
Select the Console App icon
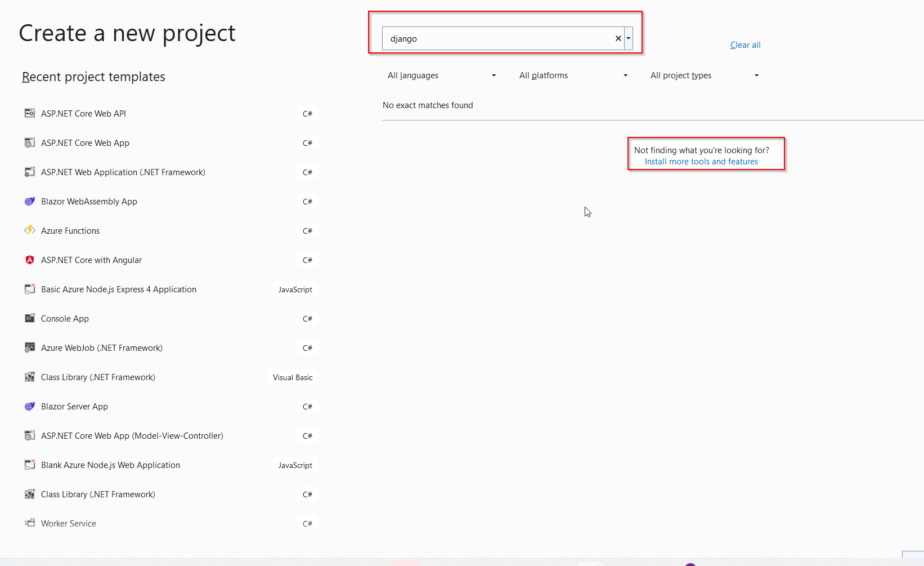(x=30, y=318)
